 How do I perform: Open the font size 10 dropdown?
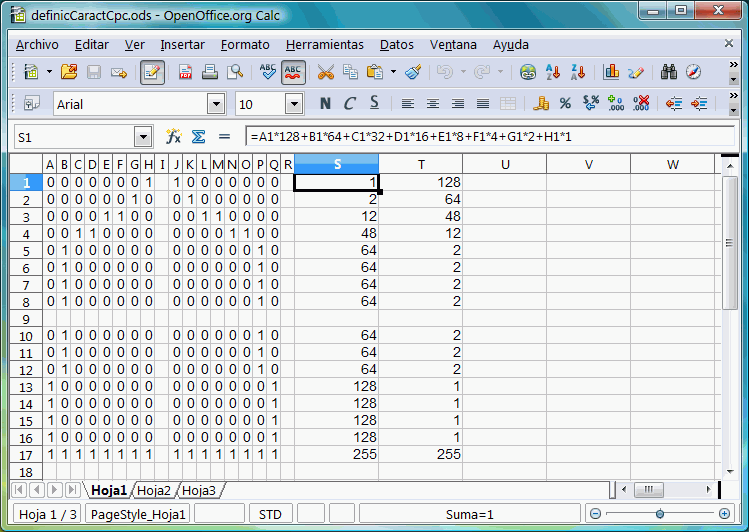(x=294, y=104)
